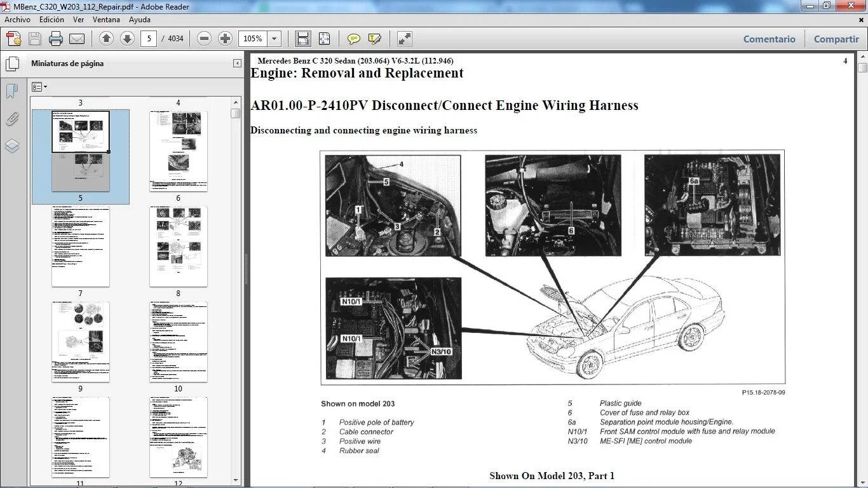Click the Adobe Reader title bar PDF icon

6,6
